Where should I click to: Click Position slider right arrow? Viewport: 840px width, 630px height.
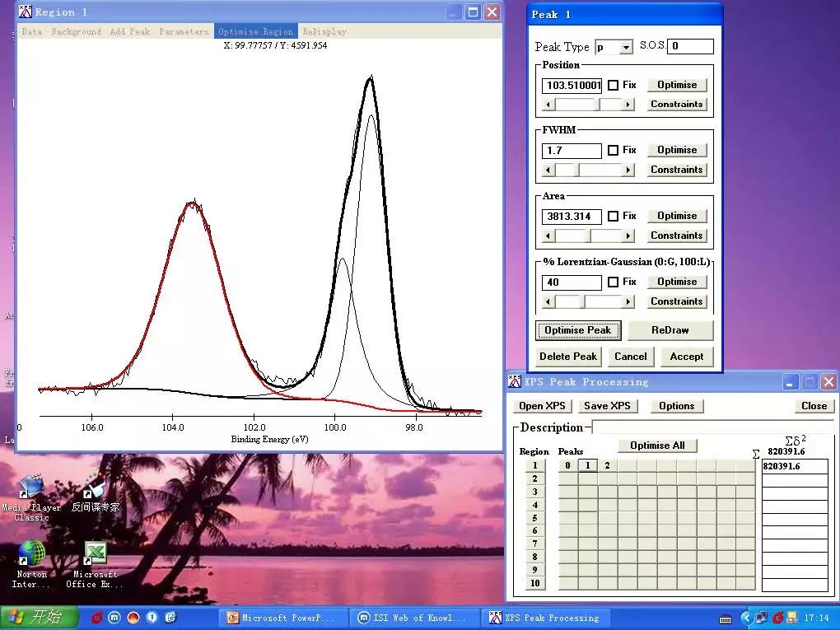628,105
